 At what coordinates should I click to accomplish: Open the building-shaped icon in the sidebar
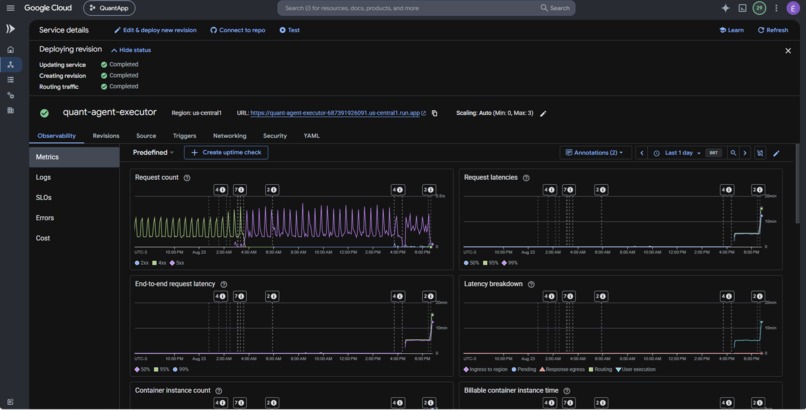(10, 110)
